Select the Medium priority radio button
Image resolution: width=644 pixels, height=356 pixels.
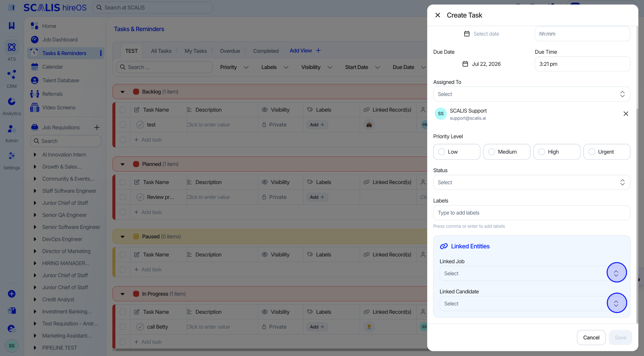(x=491, y=152)
